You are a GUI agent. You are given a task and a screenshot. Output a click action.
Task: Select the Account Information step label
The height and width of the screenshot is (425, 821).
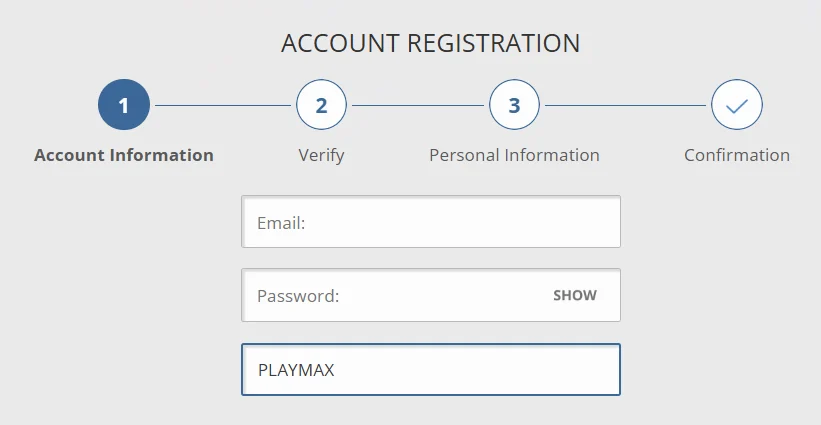pos(124,155)
